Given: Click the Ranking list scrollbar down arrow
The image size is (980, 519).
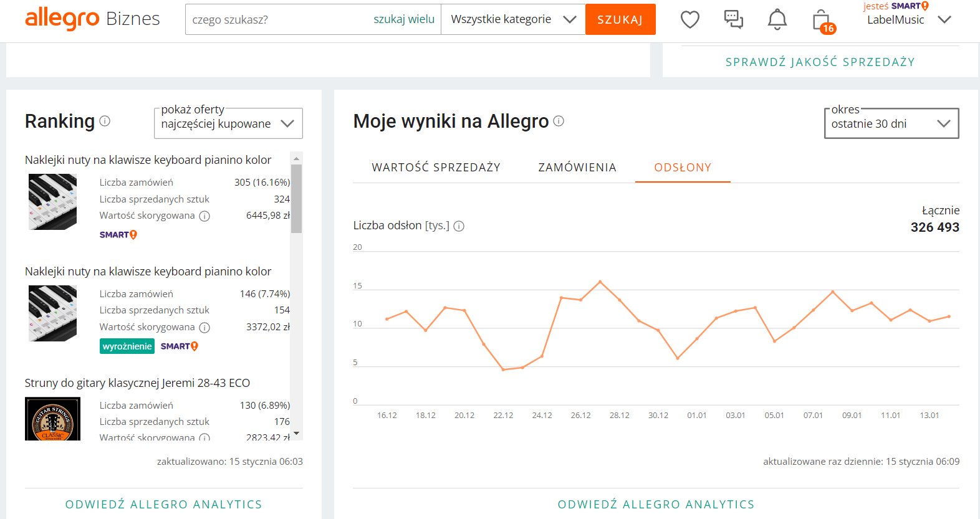Looking at the screenshot, I should click(x=296, y=433).
